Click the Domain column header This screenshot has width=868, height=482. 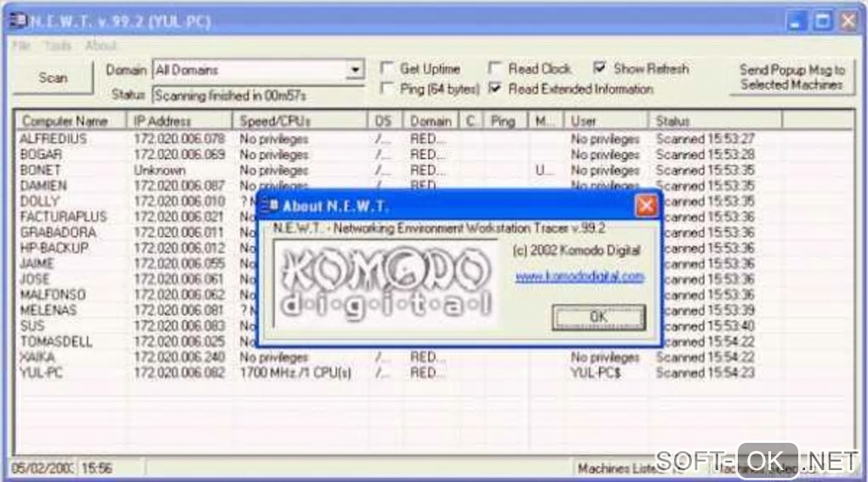(x=431, y=121)
